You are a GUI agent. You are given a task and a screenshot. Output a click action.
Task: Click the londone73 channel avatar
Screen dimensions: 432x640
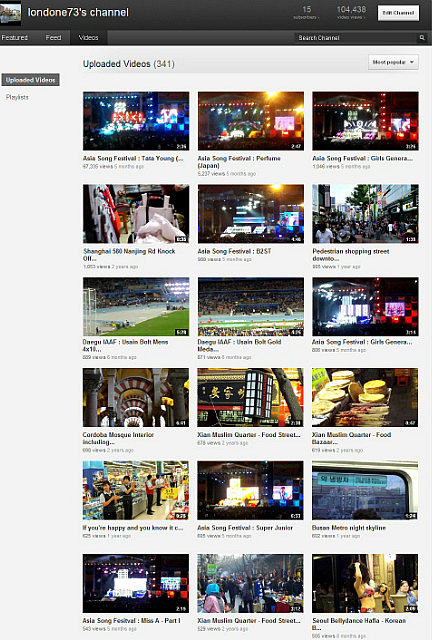coord(10,13)
